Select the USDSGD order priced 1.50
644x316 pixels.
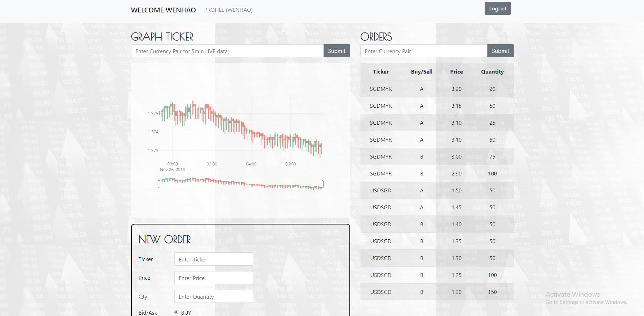tap(437, 190)
